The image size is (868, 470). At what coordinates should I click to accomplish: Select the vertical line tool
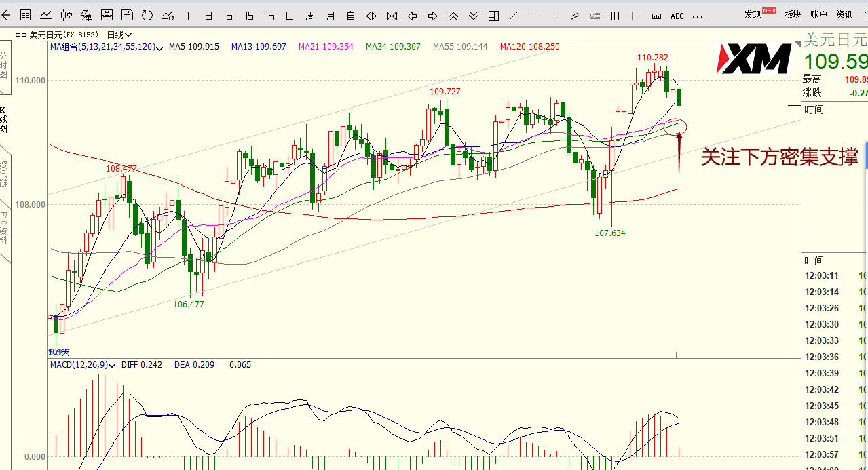(554, 15)
